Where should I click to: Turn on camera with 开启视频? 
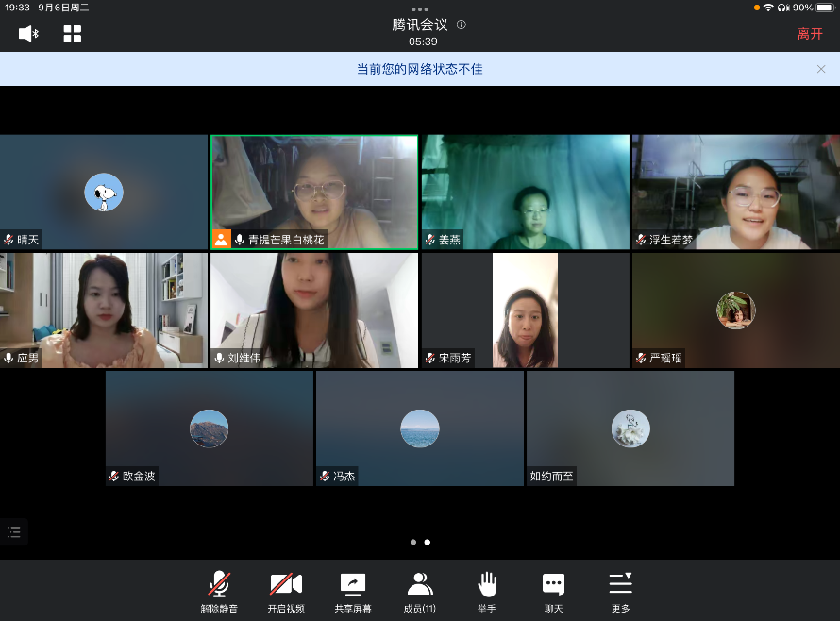click(286, 592)
